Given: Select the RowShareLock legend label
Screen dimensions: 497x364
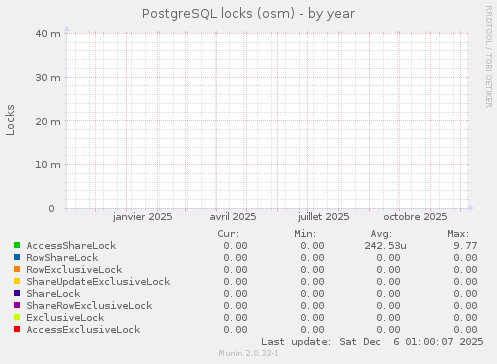Looking at the screenshot, I should (x=62, y=258).
